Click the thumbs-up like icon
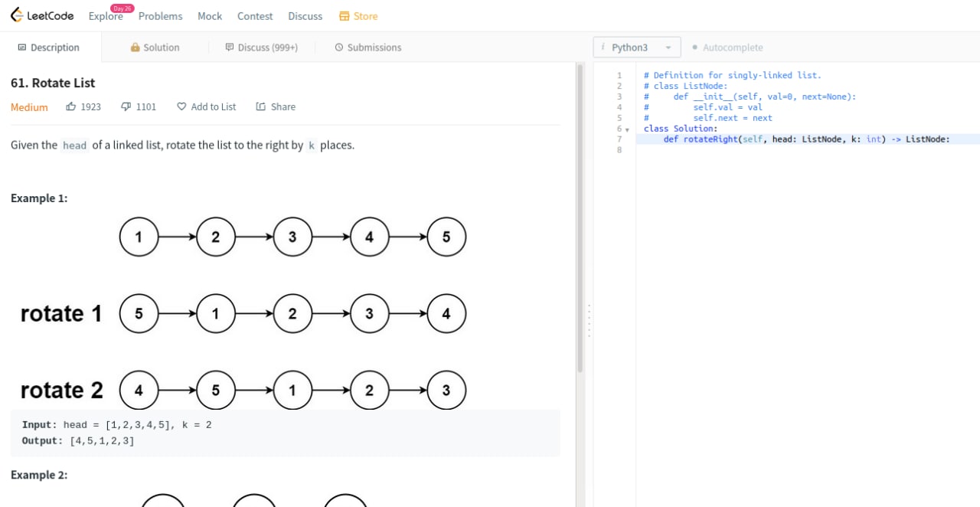The image size is (980, 507). point(71,106)
